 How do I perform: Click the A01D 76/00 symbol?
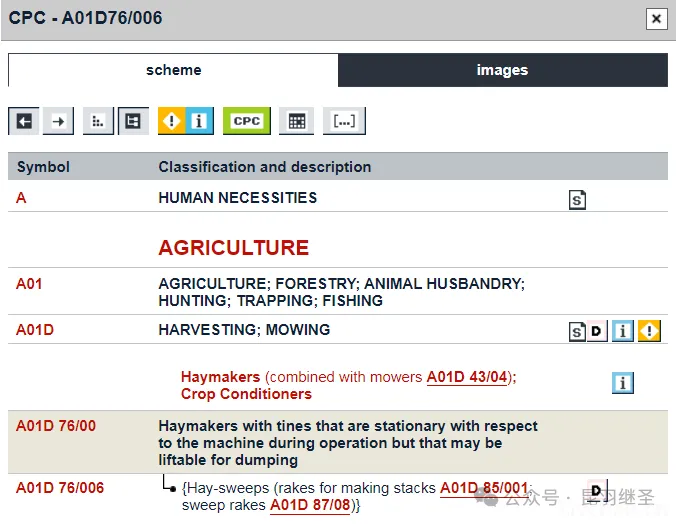point(56,426)
